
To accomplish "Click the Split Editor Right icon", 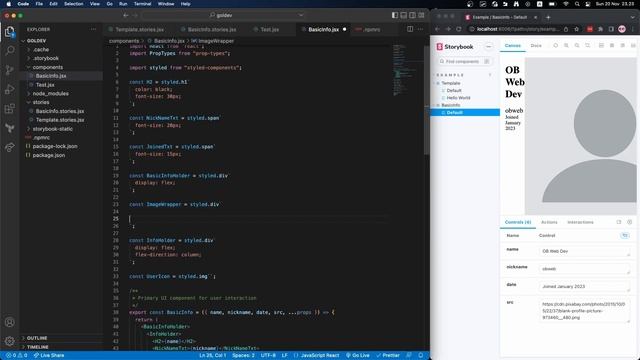I will click(410, 29).
